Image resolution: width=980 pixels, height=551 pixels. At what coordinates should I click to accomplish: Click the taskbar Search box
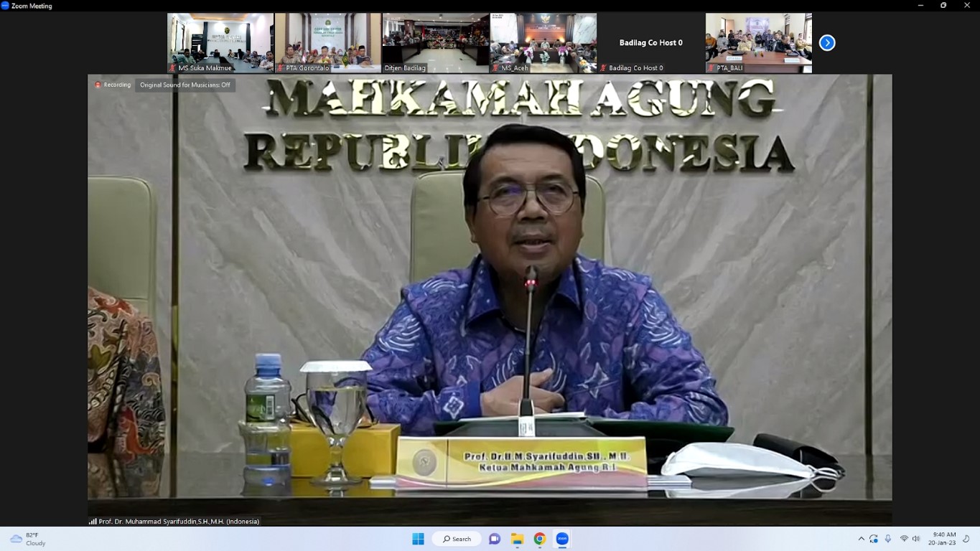[x=457, y=539]
